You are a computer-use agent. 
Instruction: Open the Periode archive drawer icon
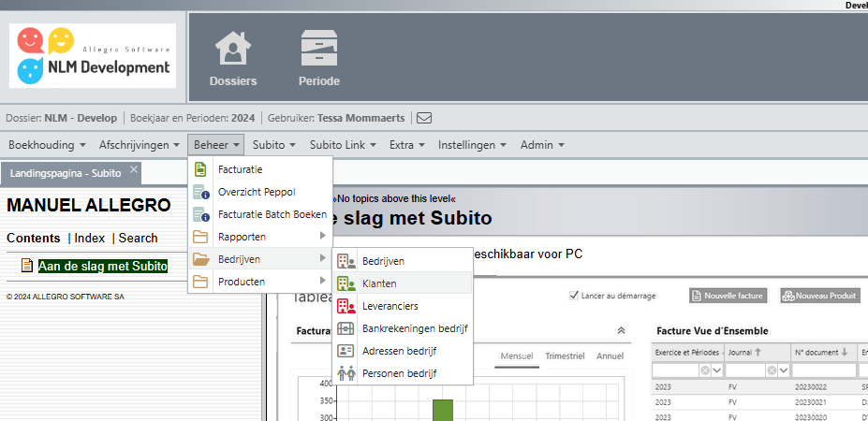tap(319, 48)
